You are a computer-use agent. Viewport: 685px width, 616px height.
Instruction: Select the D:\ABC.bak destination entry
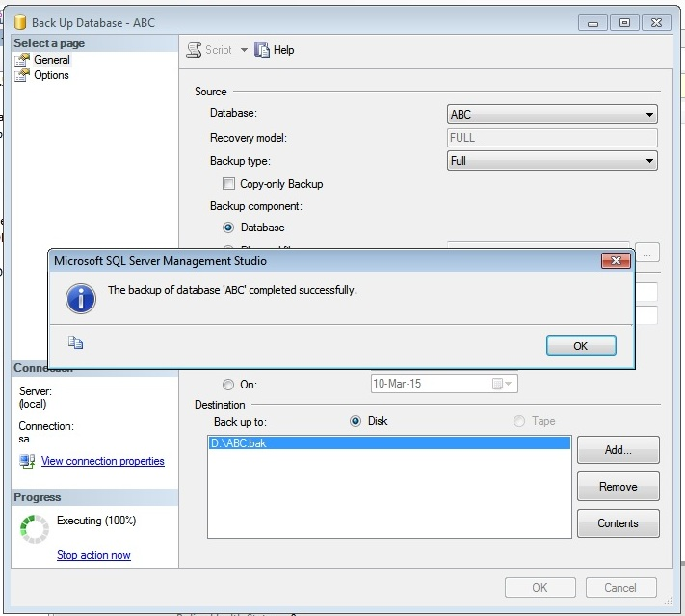[389, 443]
